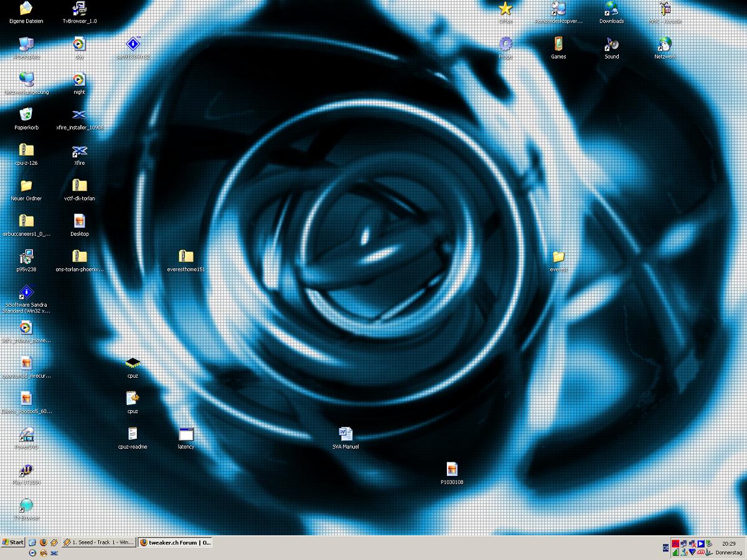
Task: Select the P1030108 image file
Action: 452,470
